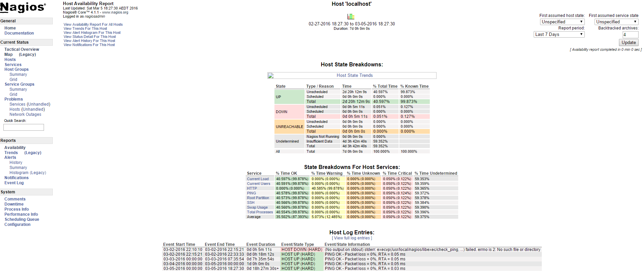Click the Quick Search input box
Screen dimensions: 644x276
click(x=24, y=127)
